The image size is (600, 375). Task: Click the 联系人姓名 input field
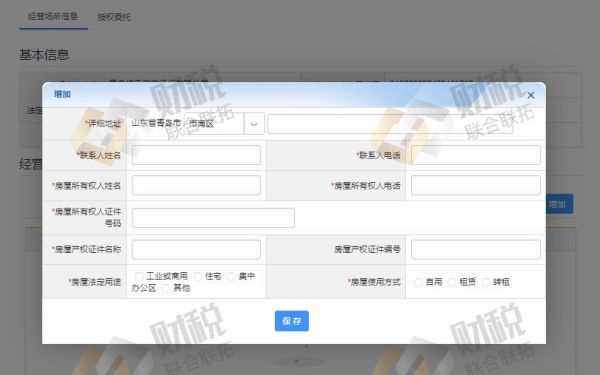tap(196, 155)
